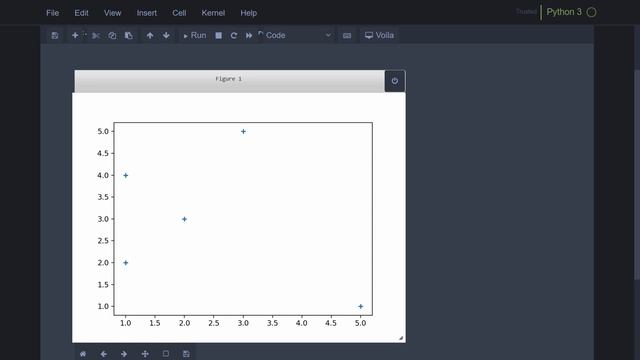Launch the Voila dashboard view
The height and width of the screenshot is (360, 640).
380,36
